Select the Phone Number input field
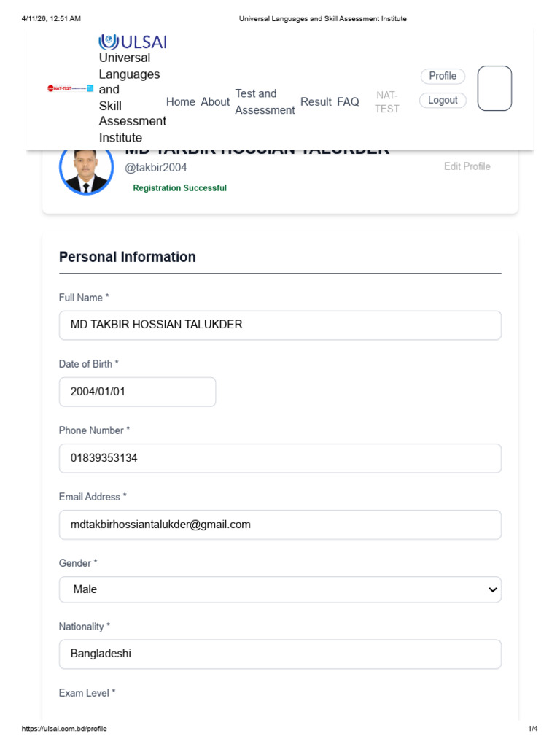The height and width of the screenshot is (747, 560). (280, 458)
